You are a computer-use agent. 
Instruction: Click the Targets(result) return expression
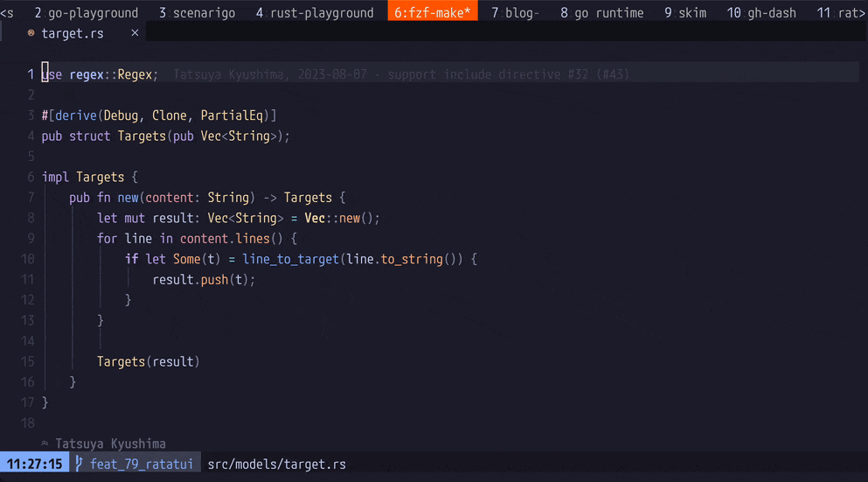tap(148, 361)
